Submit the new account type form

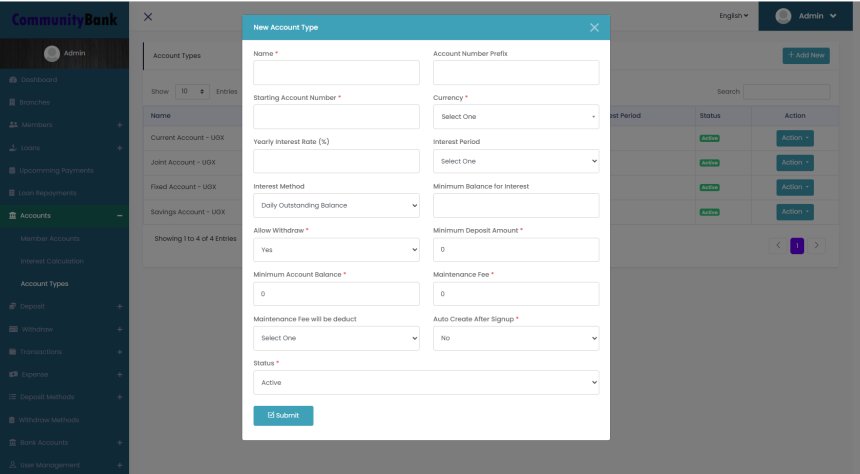[x=283, y=416]
